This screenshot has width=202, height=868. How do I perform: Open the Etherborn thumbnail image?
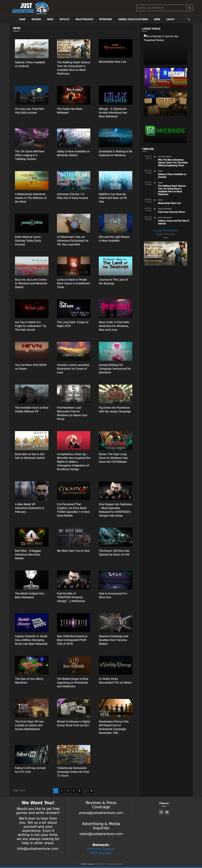(x=115, y=351)
